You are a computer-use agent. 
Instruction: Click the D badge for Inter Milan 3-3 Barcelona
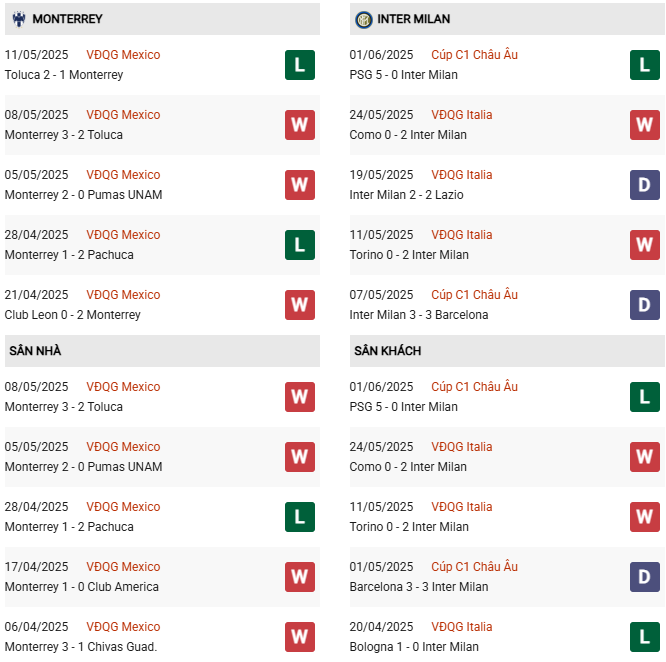pos(644,305)
